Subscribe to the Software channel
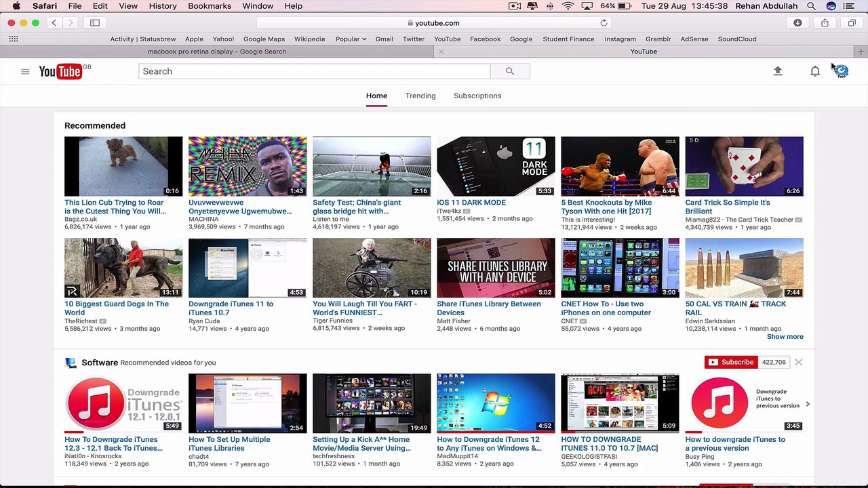This screenshot has width=868, height=488. (x=731, y=362)
